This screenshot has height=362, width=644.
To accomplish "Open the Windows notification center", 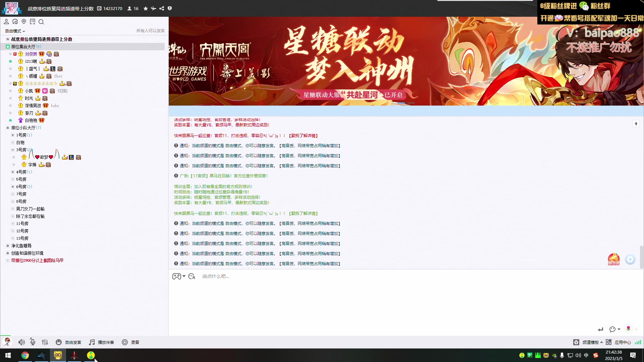I will pos(633,355).
